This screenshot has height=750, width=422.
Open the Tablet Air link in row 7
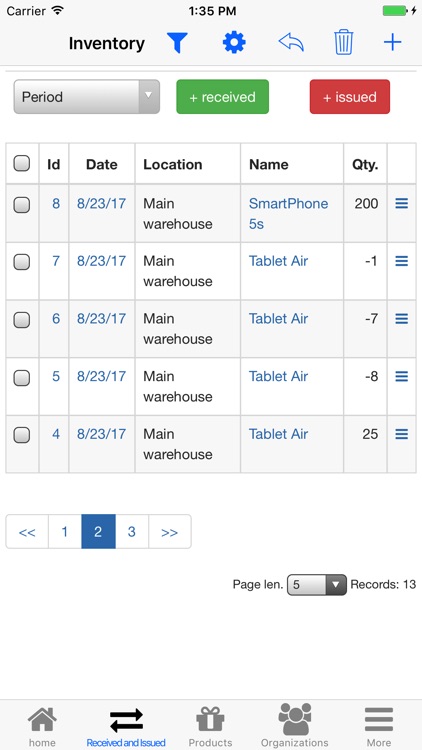pos(278,261)
